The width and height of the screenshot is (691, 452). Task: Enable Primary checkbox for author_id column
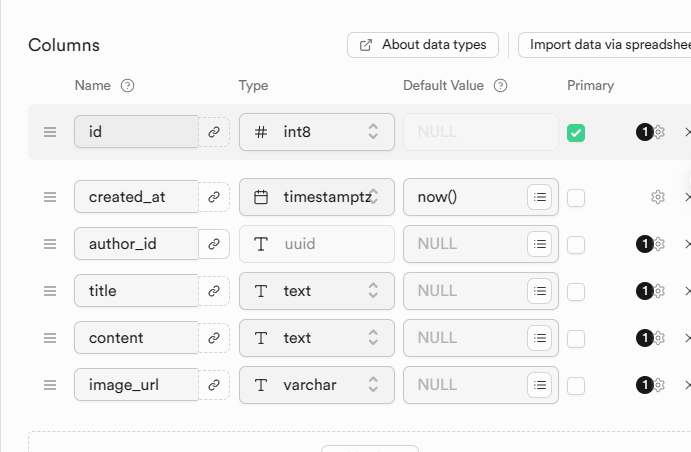(576, 244)
